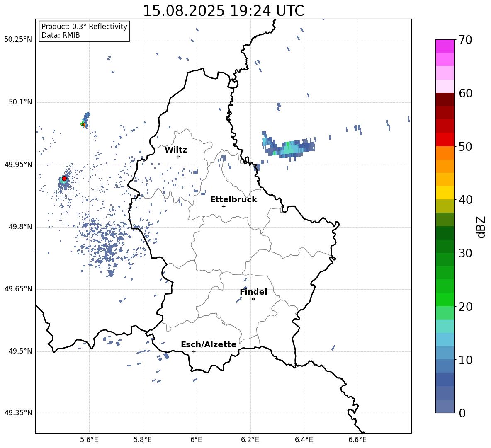491x448 pixels.
Task: Click the 60 tick on the colorbar
Action: 465,93
